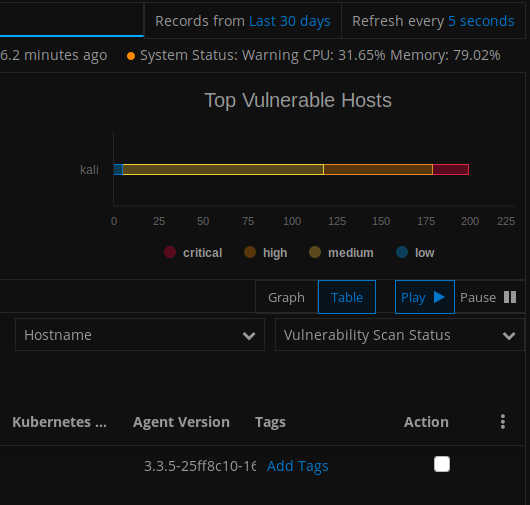Click the Play button
Image resolution: width=530 pixels, height=505 pixels.
(x=425, y=297)
